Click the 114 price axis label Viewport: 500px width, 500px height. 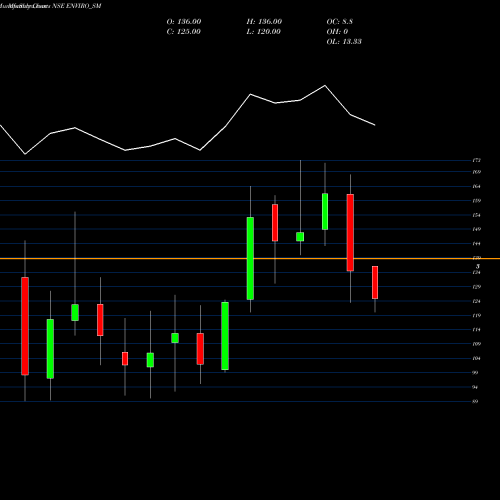(x=477, y=330)
